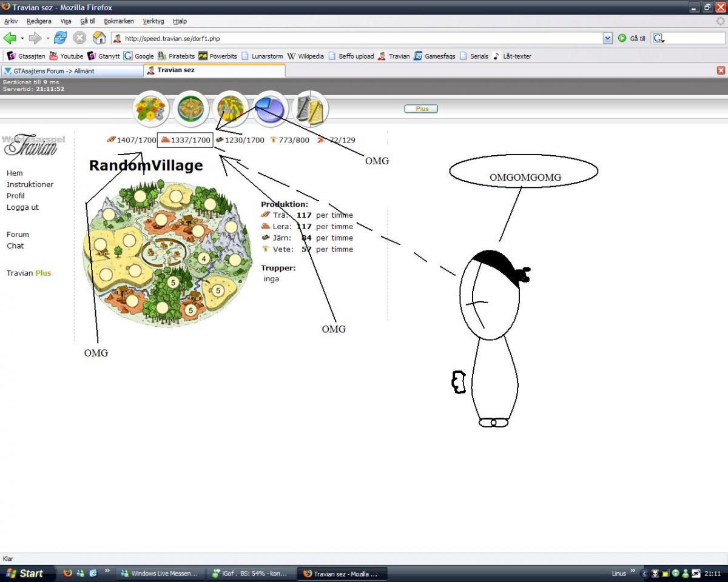Open the Redigera menu
Viewport: 728px width, 582px height.
pos(39,21)
